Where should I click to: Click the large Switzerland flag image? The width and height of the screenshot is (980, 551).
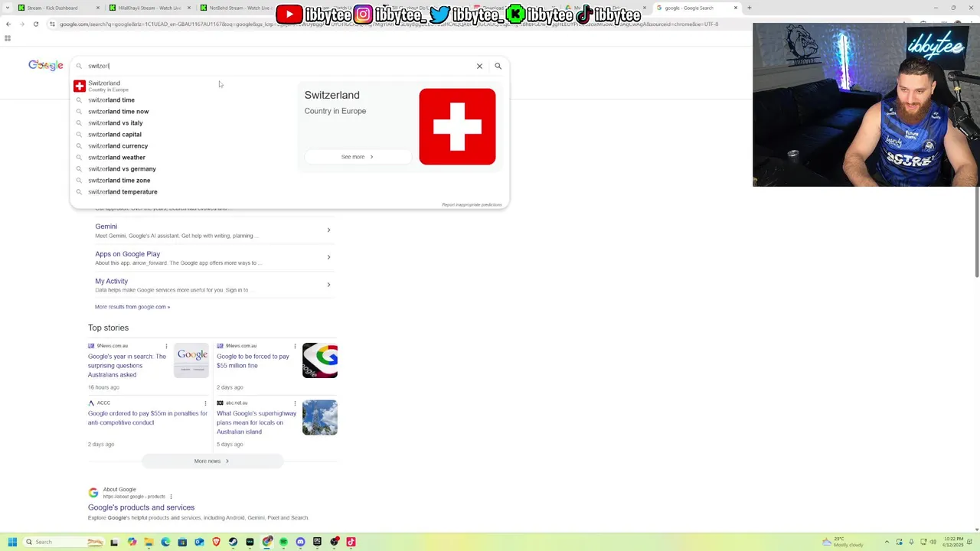[457, 126]
